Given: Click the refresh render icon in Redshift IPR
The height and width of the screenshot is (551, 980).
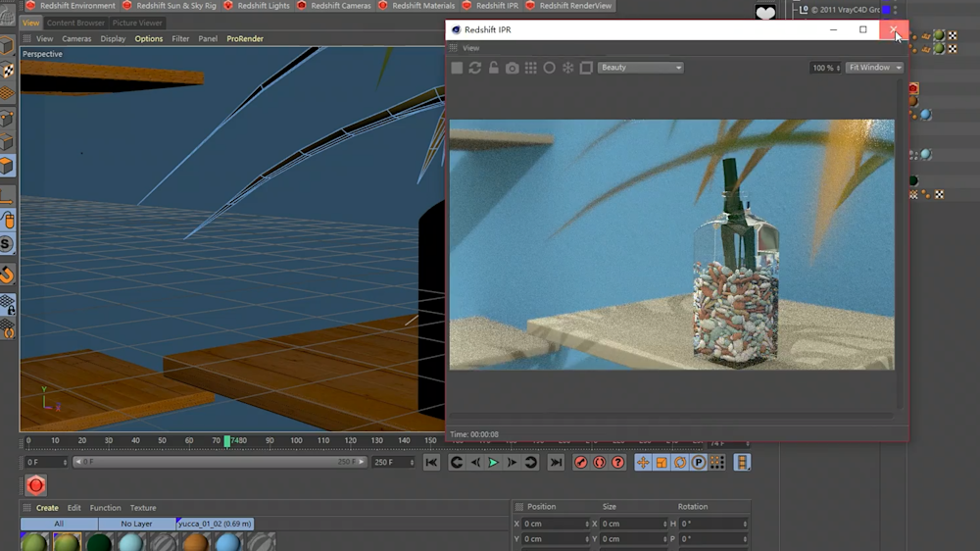Looking at the screenshot, I should [x=475, y=68].
